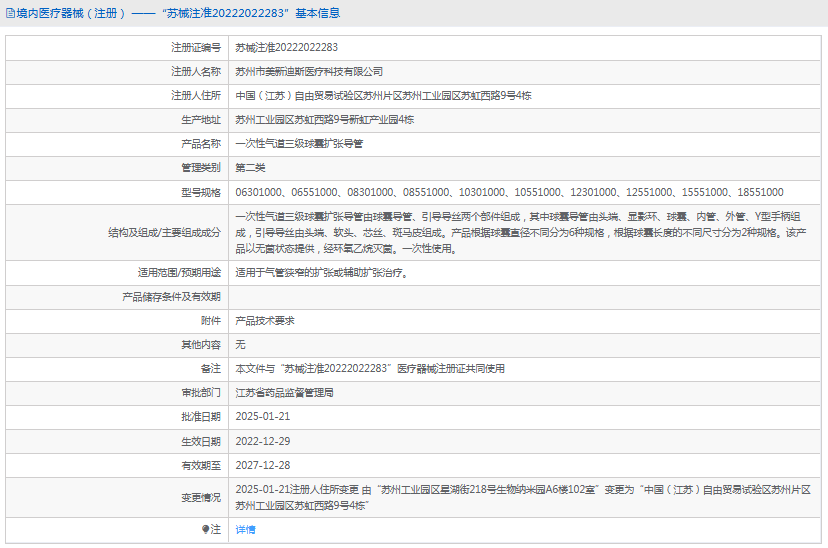828x548 pixels.
Task: Select the page title 境内医疗器械（注册）基本信息
Action: click(178, 13)
